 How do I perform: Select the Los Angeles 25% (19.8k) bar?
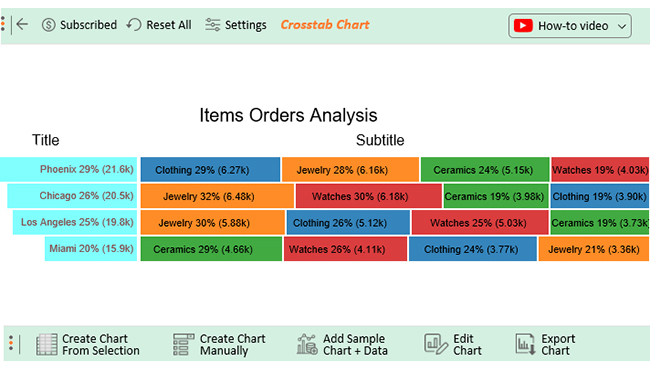click(x=75, y=222)
